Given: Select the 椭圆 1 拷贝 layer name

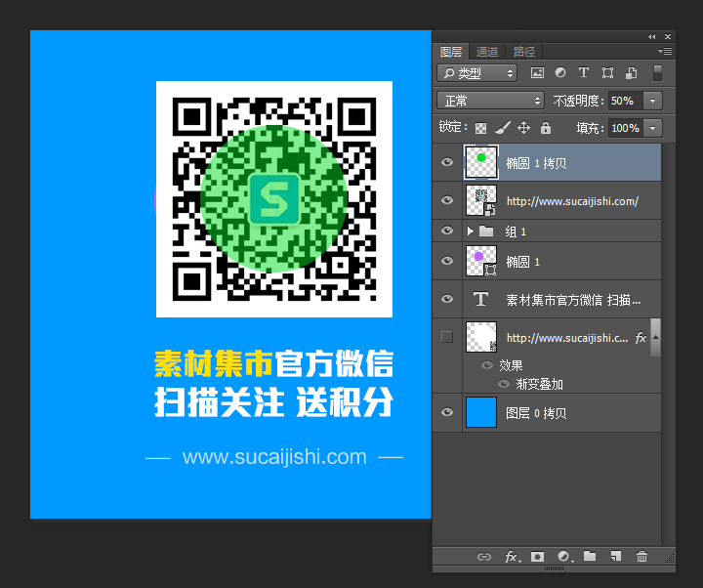Looking at the screenshot, I should [536, 163].
